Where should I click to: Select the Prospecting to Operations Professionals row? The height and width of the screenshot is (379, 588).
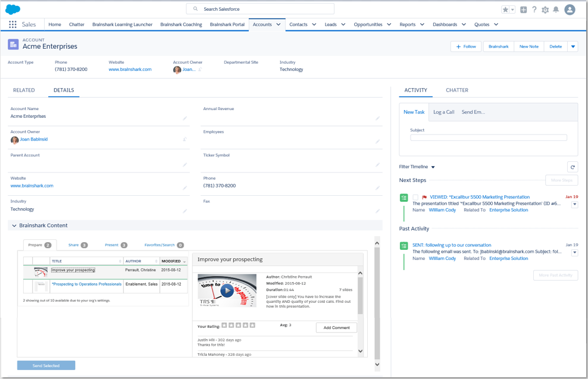[x=105, y=286]
